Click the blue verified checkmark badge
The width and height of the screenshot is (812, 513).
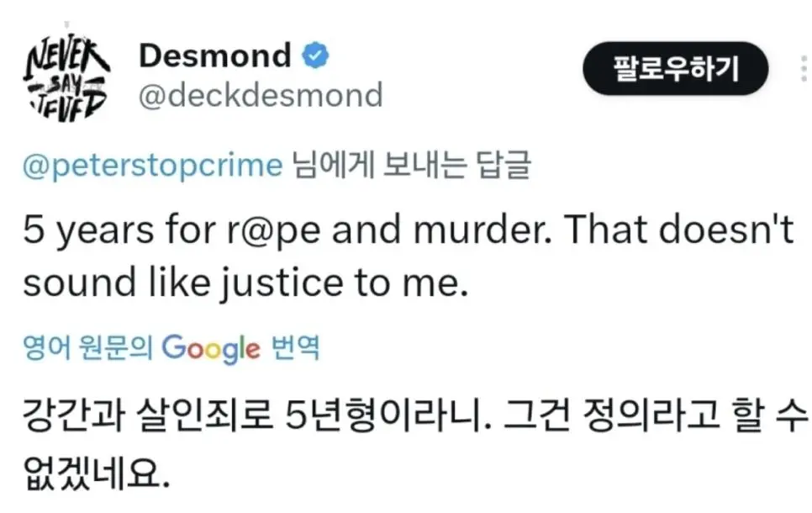(x=315, y=56)
